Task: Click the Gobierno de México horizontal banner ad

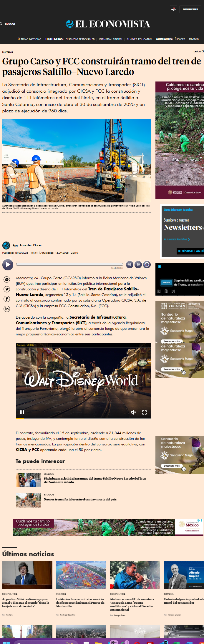Action: pyautogui.click(x=108, y=527)
